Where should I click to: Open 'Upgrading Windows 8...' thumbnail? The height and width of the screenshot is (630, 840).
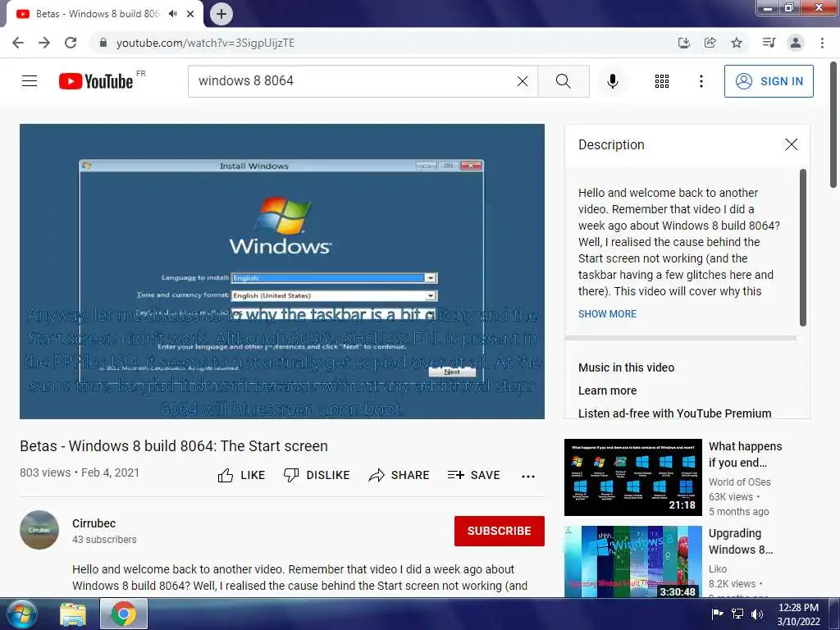point(633,561)
